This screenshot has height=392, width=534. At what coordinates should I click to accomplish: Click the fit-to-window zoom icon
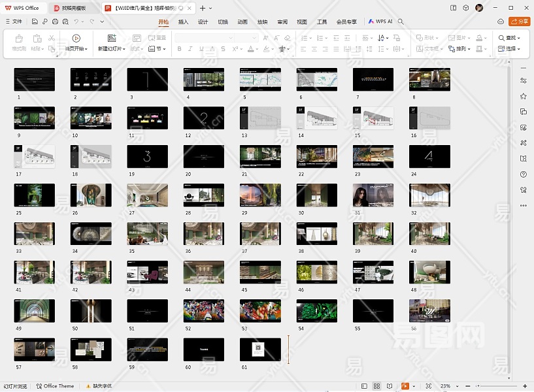pos(428,386)
